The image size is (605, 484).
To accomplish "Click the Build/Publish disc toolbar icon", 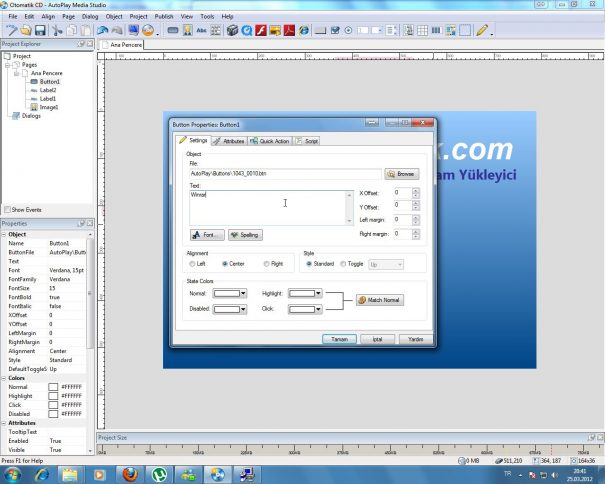I will pyautogui.click(x=148, y=30).
